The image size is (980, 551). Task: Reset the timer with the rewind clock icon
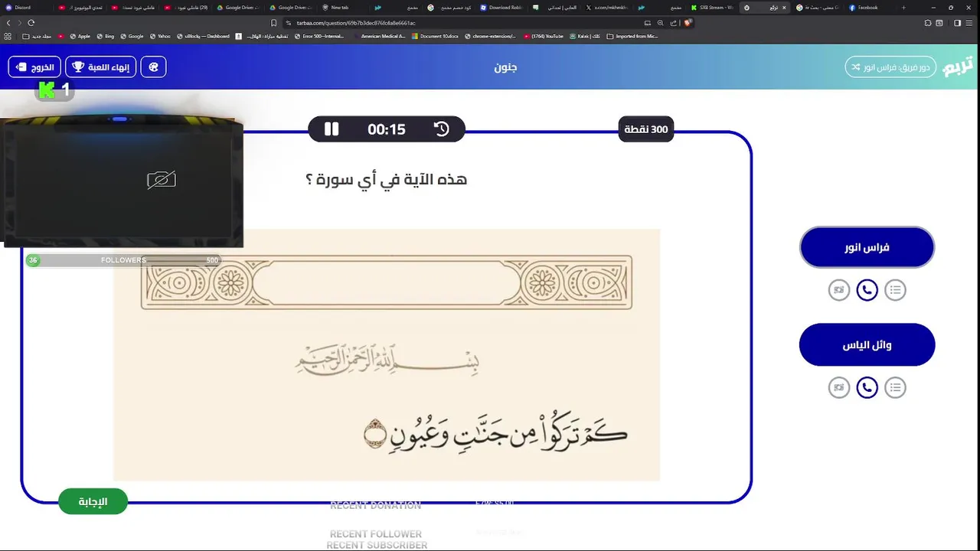[442, 129]
